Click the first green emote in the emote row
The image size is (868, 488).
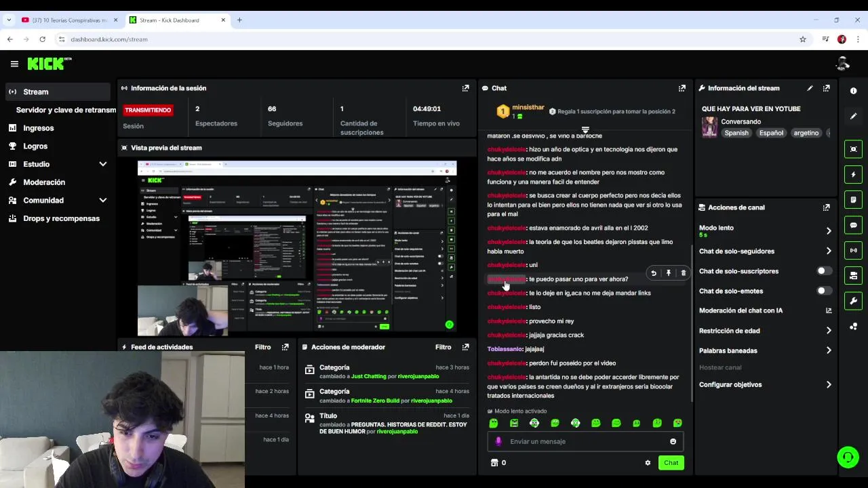point(494,423)
